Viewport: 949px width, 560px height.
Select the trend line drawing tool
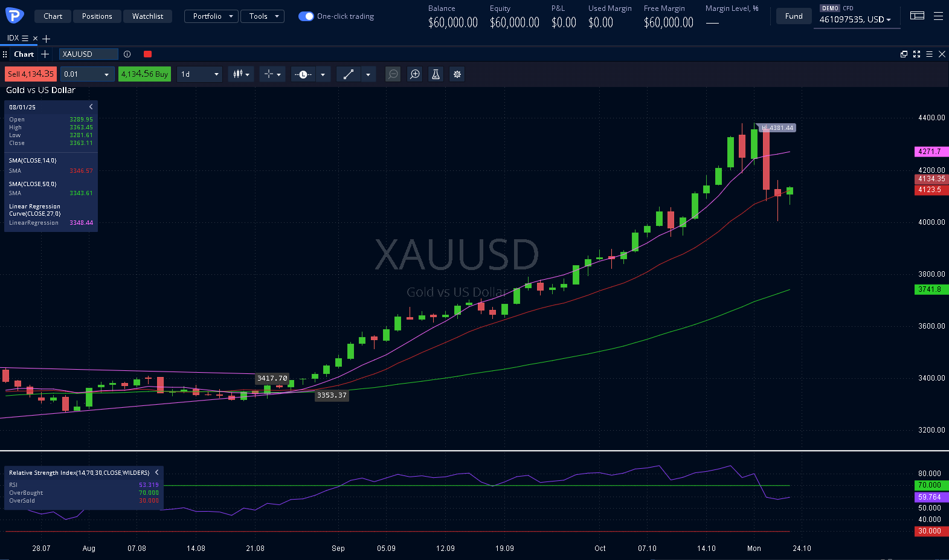(x=349, y=74)
